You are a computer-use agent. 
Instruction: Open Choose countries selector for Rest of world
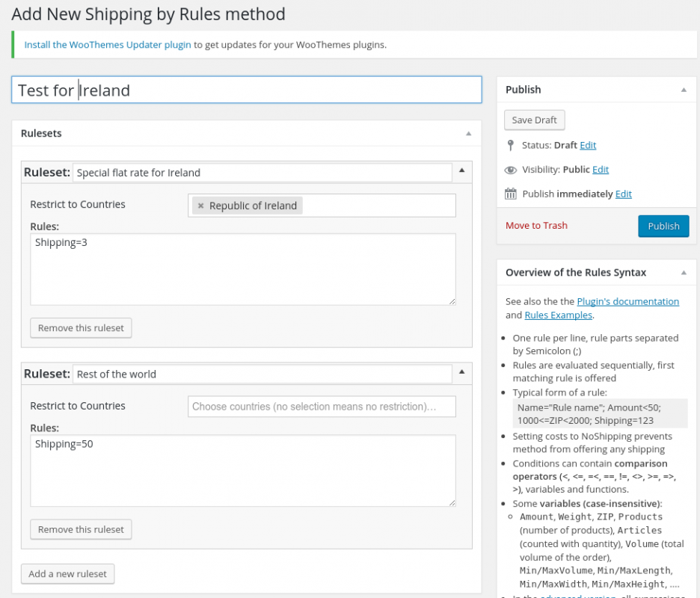tap(322, 407)
